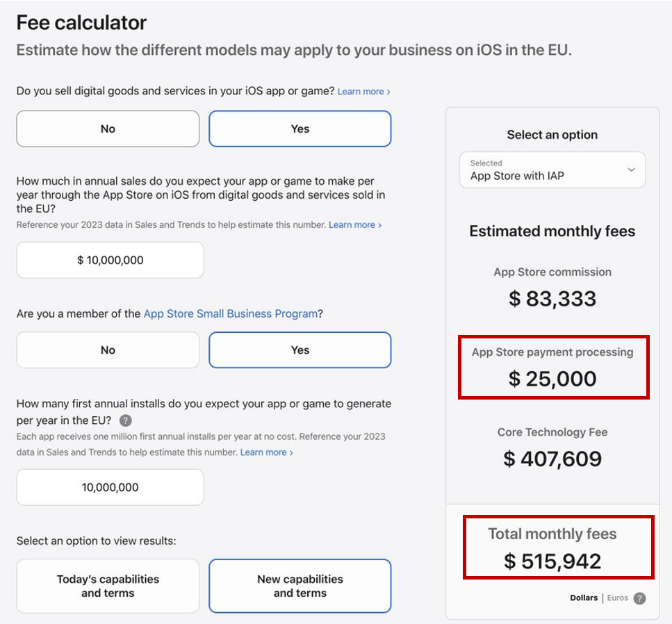Click the 10,000,000 first annual installs field
The image size is (672, 624).
click(x=110, y=487)
